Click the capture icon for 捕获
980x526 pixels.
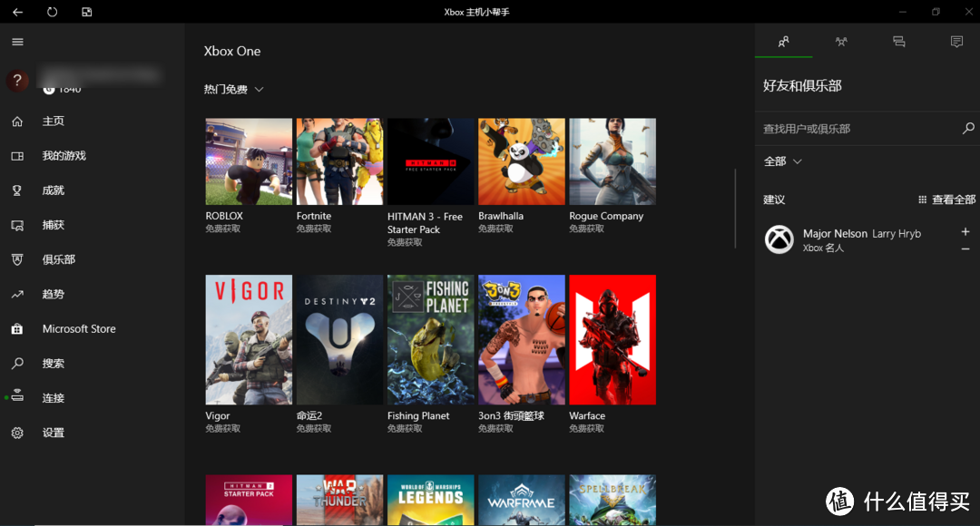pos(17,226)
